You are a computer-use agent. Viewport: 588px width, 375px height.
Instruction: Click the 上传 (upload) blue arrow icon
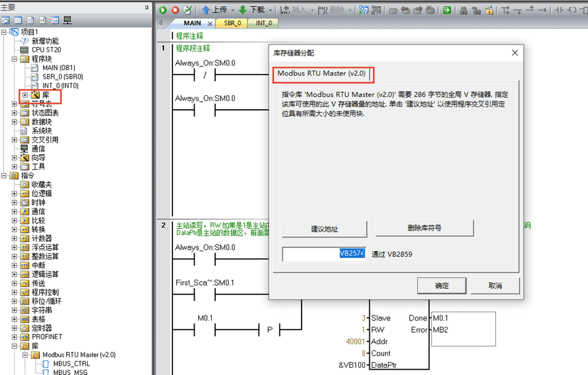tap(206, 10)
